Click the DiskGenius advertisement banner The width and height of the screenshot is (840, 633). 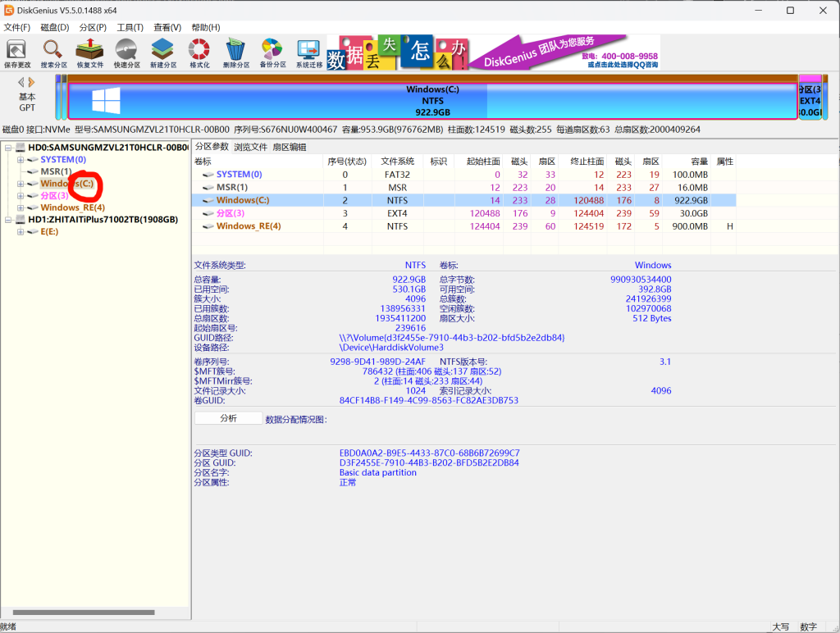click(493, 52)
